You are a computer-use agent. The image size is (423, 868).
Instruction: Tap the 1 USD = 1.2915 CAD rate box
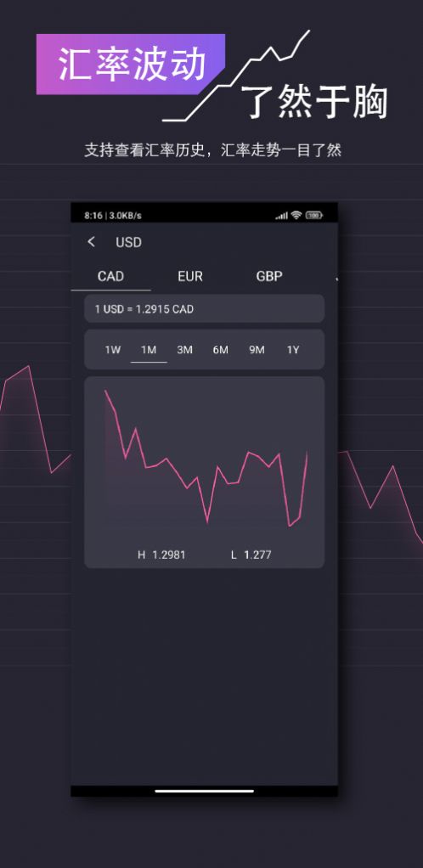205,309
